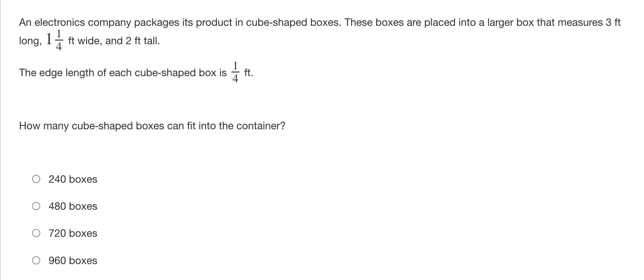Click the "720 boxes" answer label
Screen dimensions: 644x280
coord(73,233)
